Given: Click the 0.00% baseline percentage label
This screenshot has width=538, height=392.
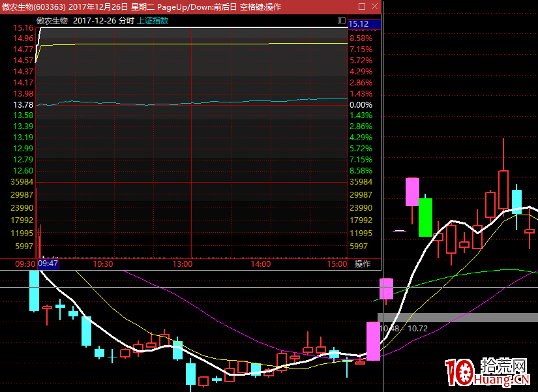Looking at the screenshot, I should [361, 105].
